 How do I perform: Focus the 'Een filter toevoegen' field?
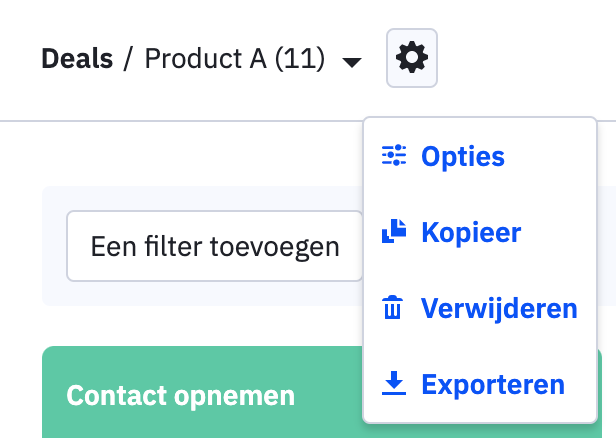pos(214,246)
